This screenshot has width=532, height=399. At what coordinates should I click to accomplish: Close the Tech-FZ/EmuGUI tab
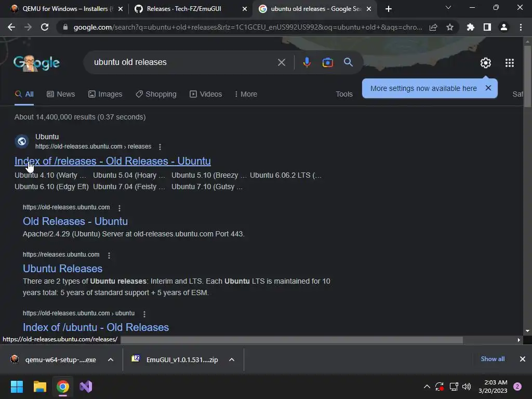245,9
